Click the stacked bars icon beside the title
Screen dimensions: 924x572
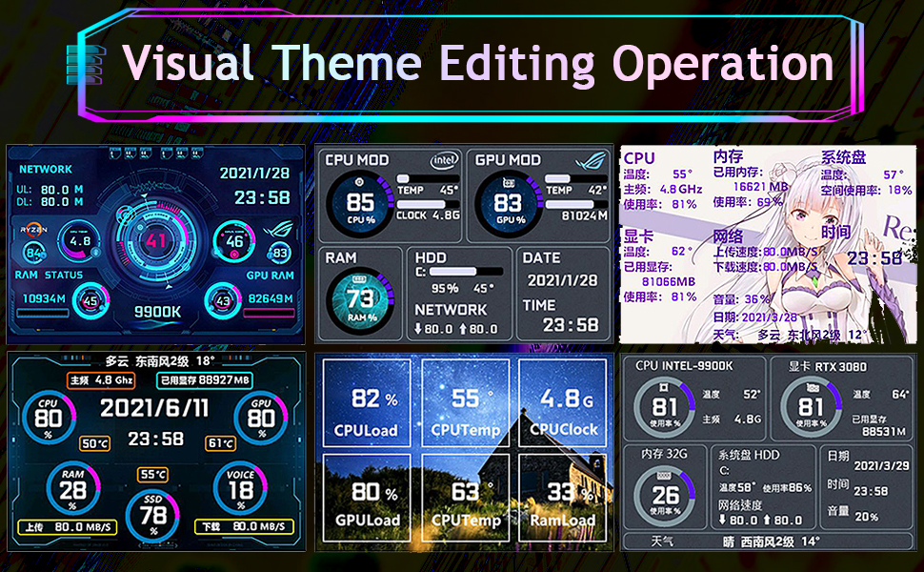[86, 65]
